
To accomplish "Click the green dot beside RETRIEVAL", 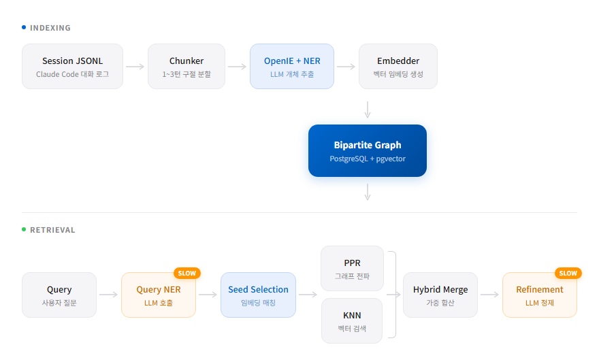I will [x=24, y=229].
